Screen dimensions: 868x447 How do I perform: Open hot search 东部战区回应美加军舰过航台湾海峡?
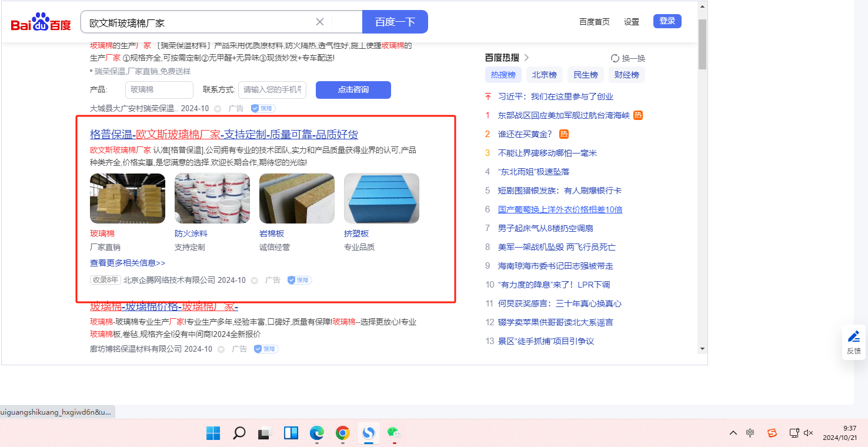564,115
